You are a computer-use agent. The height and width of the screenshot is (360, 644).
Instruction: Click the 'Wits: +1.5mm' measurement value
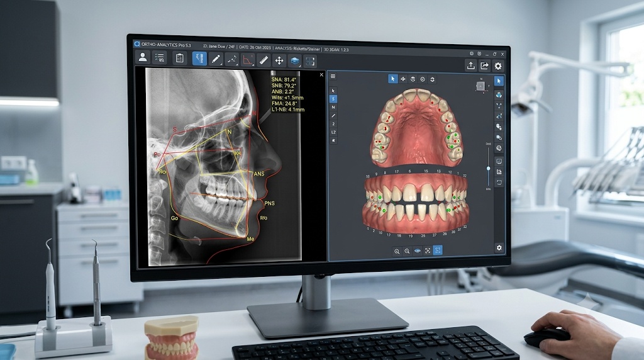(x=287, y=98)
